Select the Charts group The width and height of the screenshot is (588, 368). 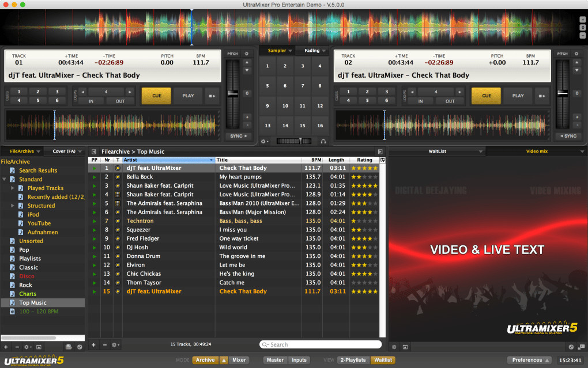point(28,294)
